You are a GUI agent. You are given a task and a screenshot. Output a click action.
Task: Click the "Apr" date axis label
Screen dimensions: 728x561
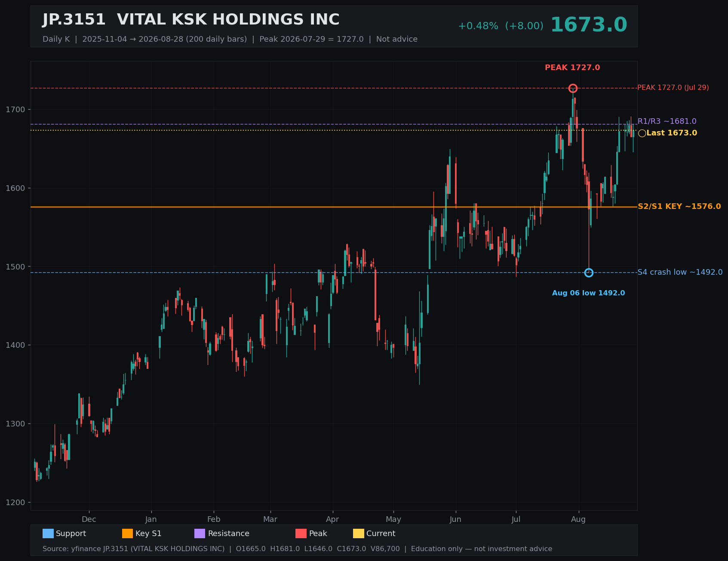(x=332, y=519)
